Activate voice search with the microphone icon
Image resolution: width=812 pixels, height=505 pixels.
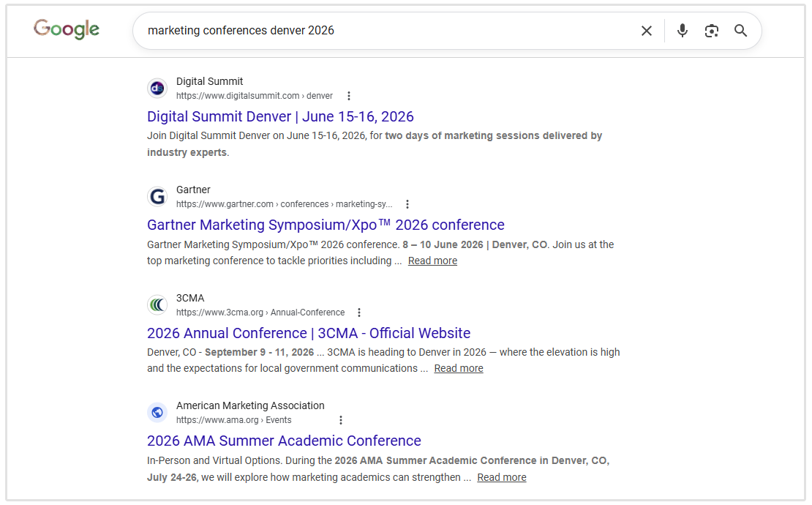coord(682,30)
